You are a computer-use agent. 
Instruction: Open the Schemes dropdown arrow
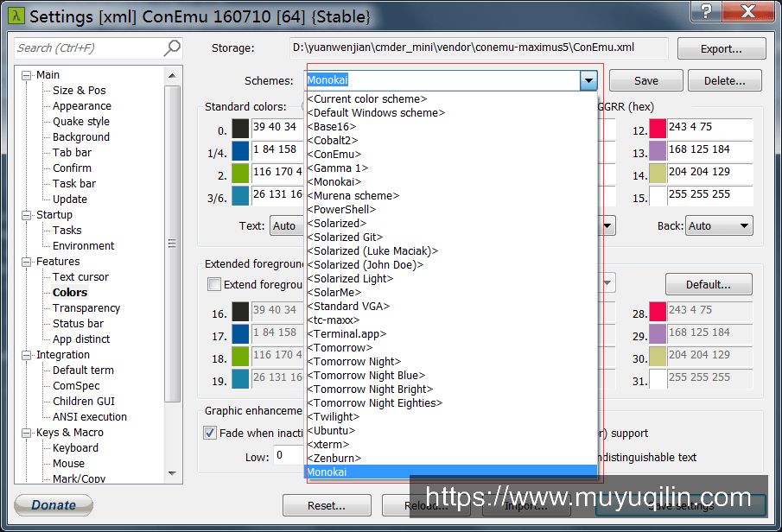pyautogui.click(x=588, y=80)
